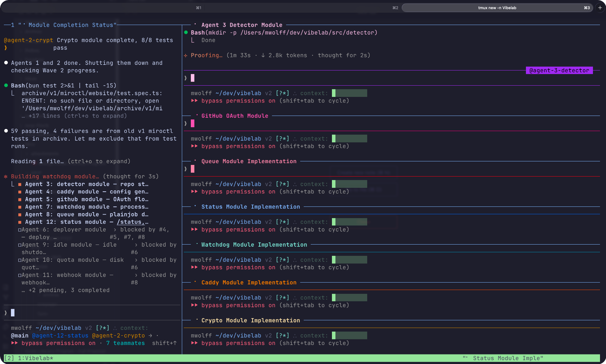Toggle bypass permissions in the Watchdog Module pane
This screenshot has width=606, height=364.
coord(233,267)
